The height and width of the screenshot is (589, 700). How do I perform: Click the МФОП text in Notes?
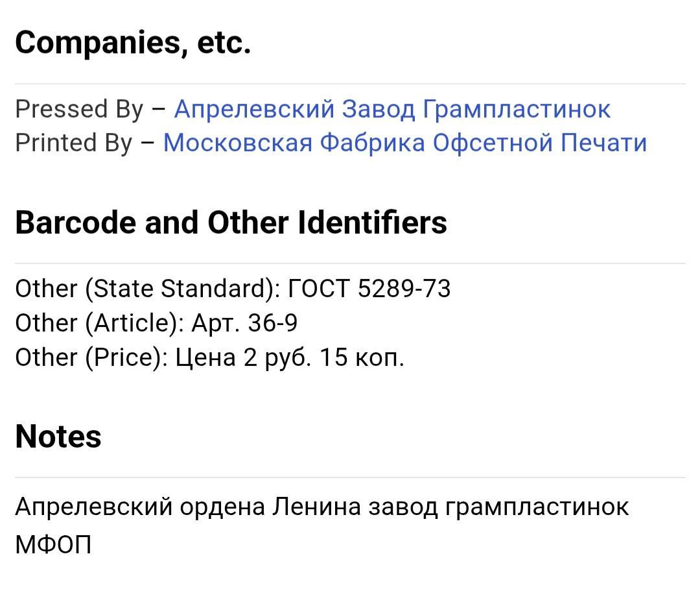tap(53, 544)
